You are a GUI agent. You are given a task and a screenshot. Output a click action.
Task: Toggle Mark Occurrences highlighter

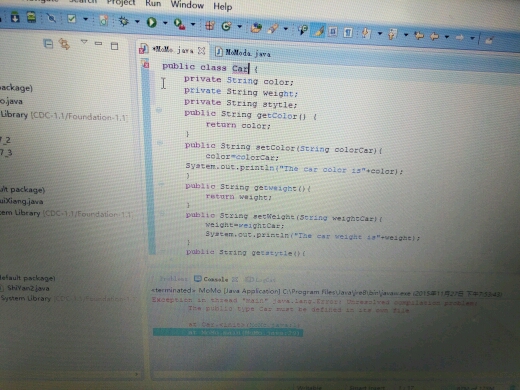318,31
